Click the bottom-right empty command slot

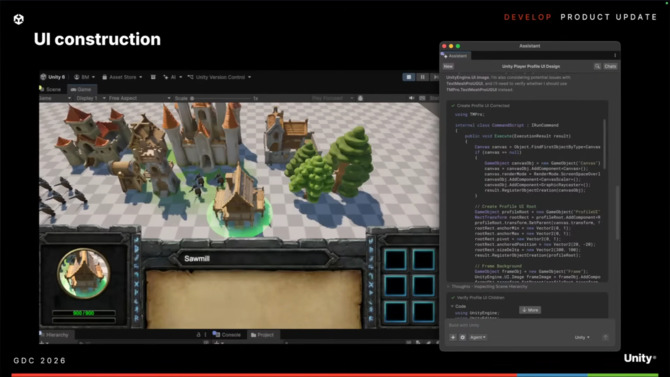pos(423,312)
